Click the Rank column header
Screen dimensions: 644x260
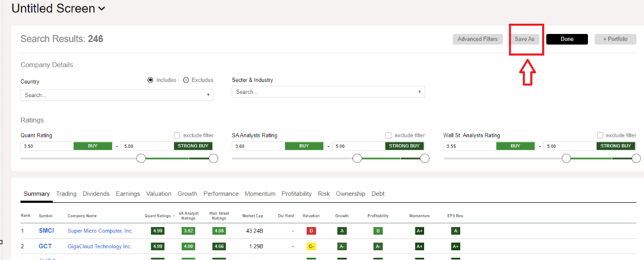pyautogui.click(x=25, y=216)
